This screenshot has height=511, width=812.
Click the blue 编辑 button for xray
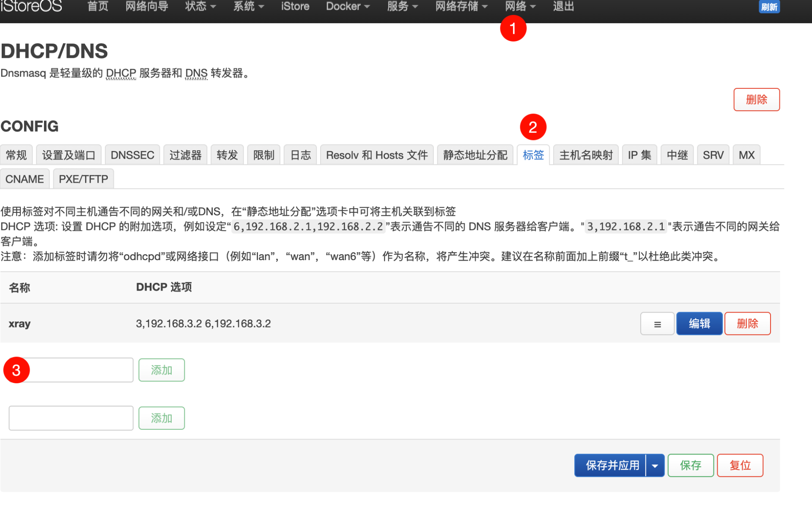pos(699,324)
